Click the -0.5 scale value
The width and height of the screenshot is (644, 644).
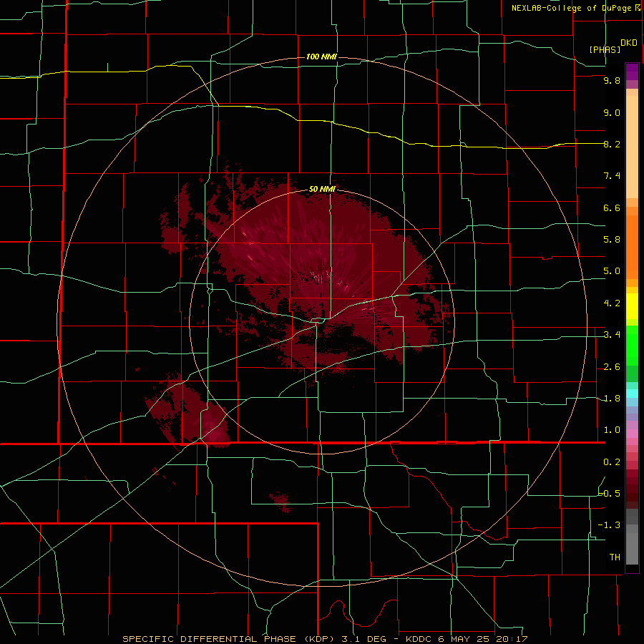pos(610,494)
